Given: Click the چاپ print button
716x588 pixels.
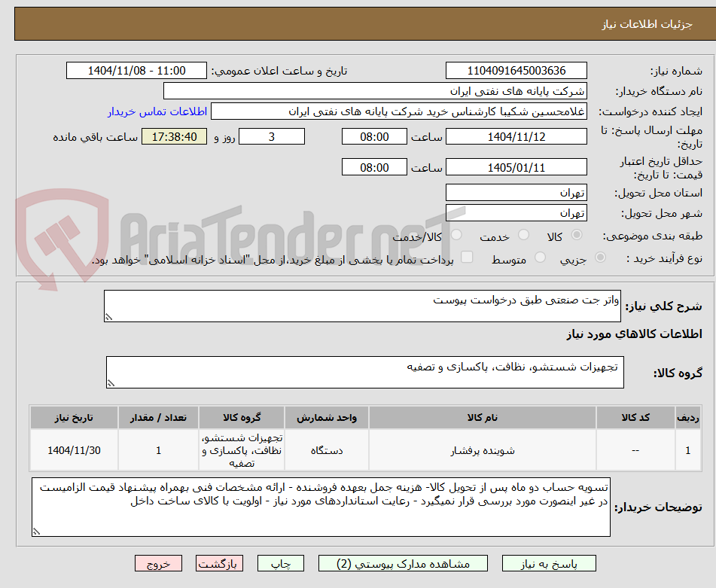Looking at the screenshot, I should point(280,563).
